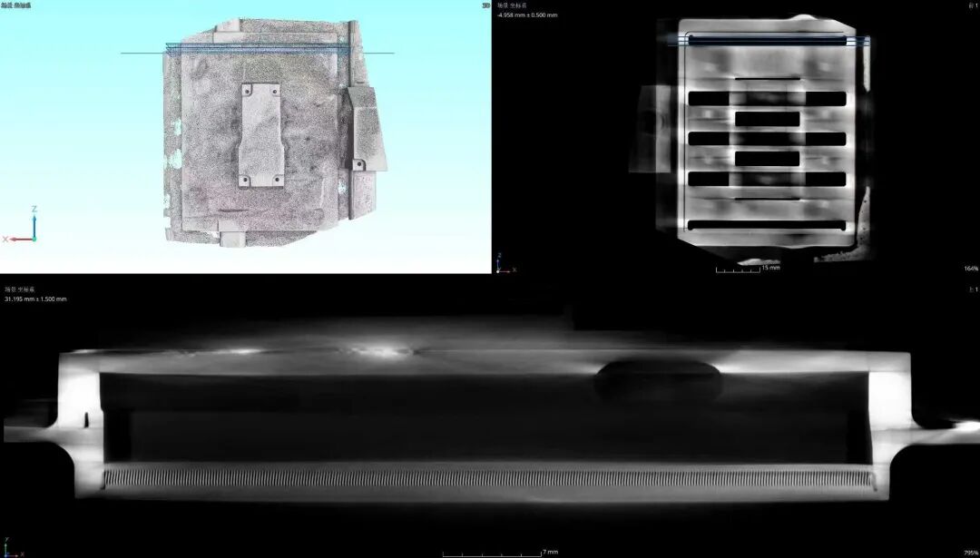The width and height of the screenshot is (980, 558).
Task: Click the 15 mm scale bar
Action: point(748,269)
